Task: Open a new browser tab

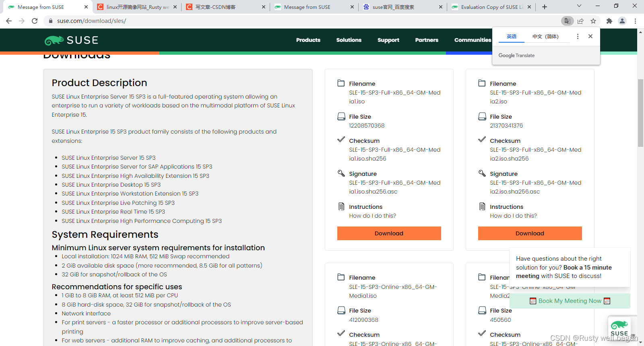Action: 545,7
